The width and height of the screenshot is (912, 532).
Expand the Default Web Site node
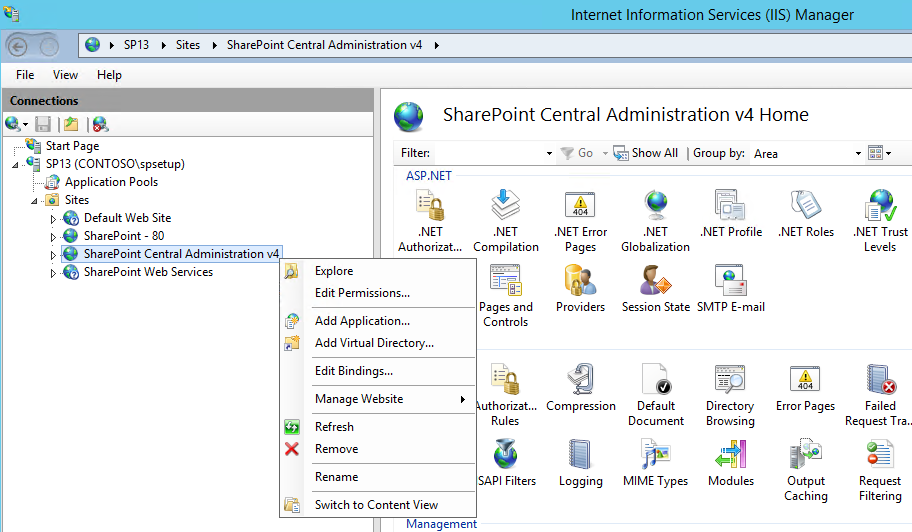(x=53, y=219)
